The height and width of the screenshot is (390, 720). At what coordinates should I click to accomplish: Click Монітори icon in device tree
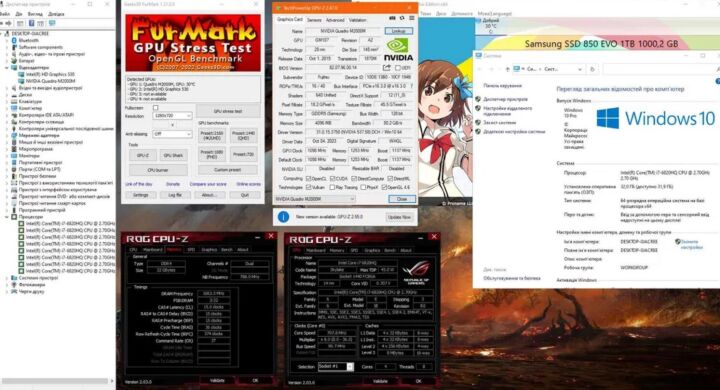(x=14, y=156)
